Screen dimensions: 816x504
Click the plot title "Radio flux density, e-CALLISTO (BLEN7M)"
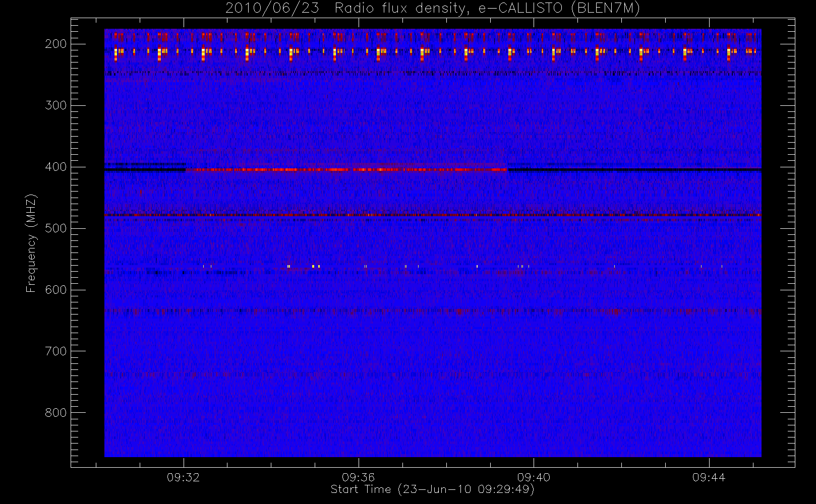point(487,9)
